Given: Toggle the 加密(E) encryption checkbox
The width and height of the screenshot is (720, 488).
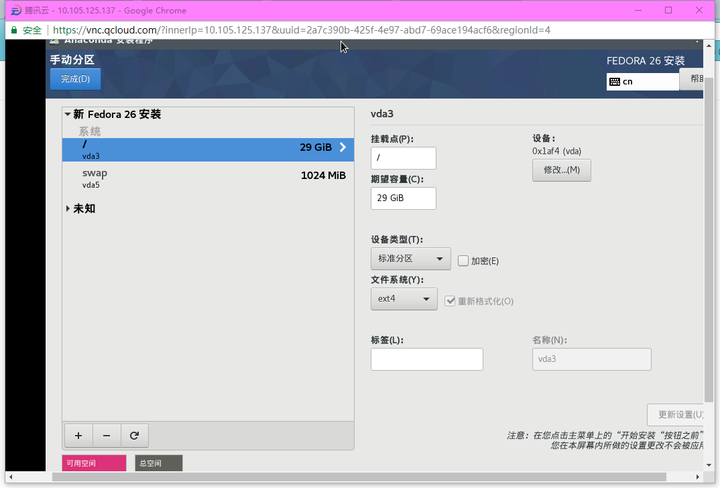Looking at the screenshot, I should pos(463,261).
